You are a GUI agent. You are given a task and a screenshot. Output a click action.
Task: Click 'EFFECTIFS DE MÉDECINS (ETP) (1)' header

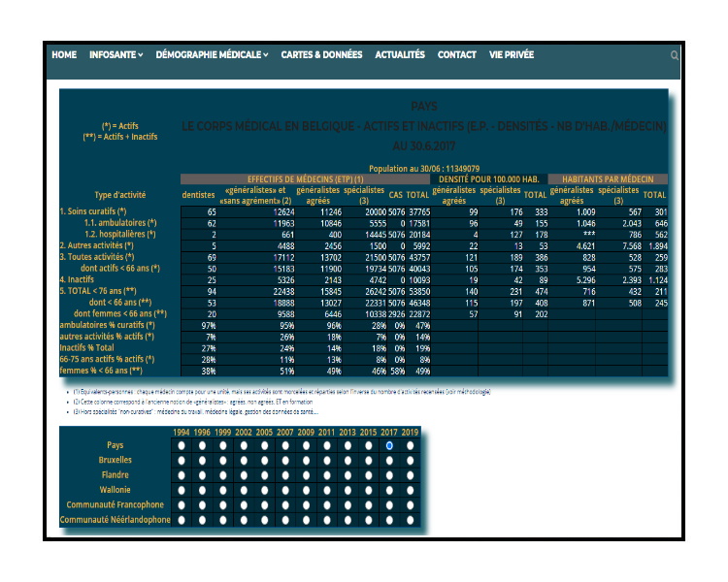306,179
